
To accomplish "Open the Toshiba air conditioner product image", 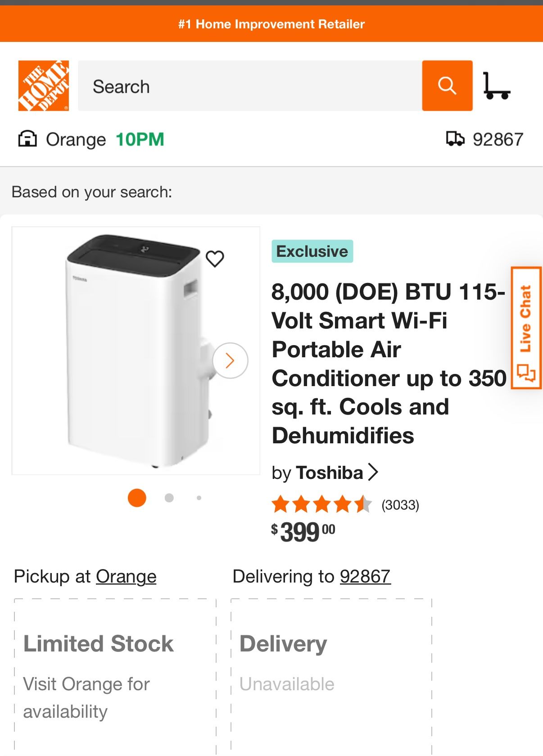I will (x=135, y=351).
